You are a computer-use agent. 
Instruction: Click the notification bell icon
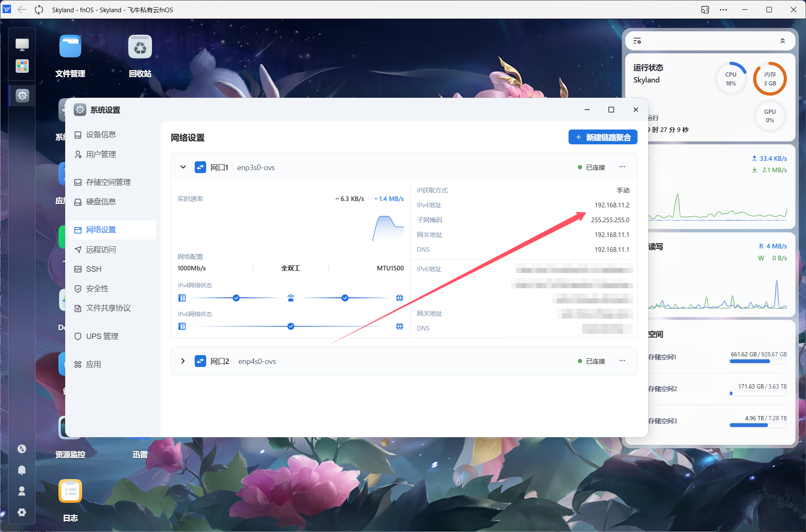click(x=22, y=470)
